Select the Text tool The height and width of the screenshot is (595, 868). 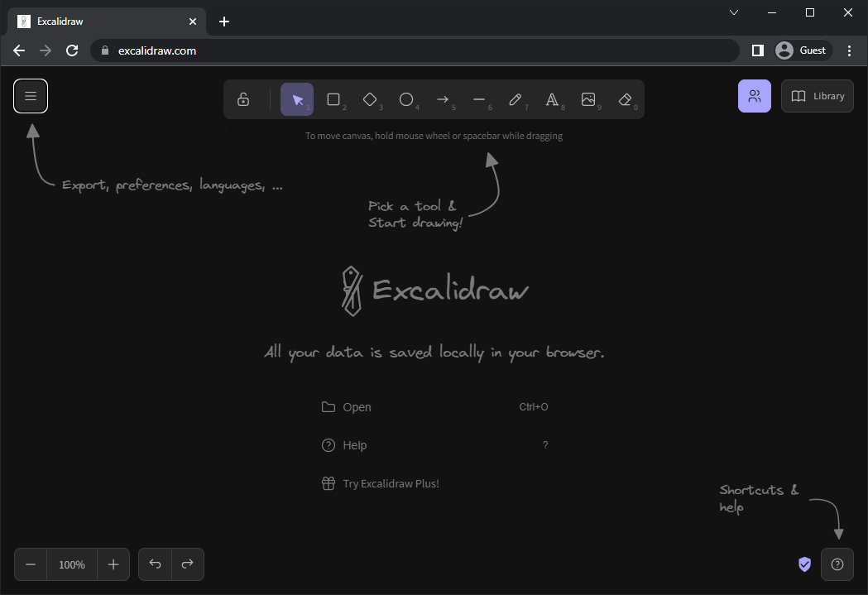pyautogui.click(x=552, y=99)
